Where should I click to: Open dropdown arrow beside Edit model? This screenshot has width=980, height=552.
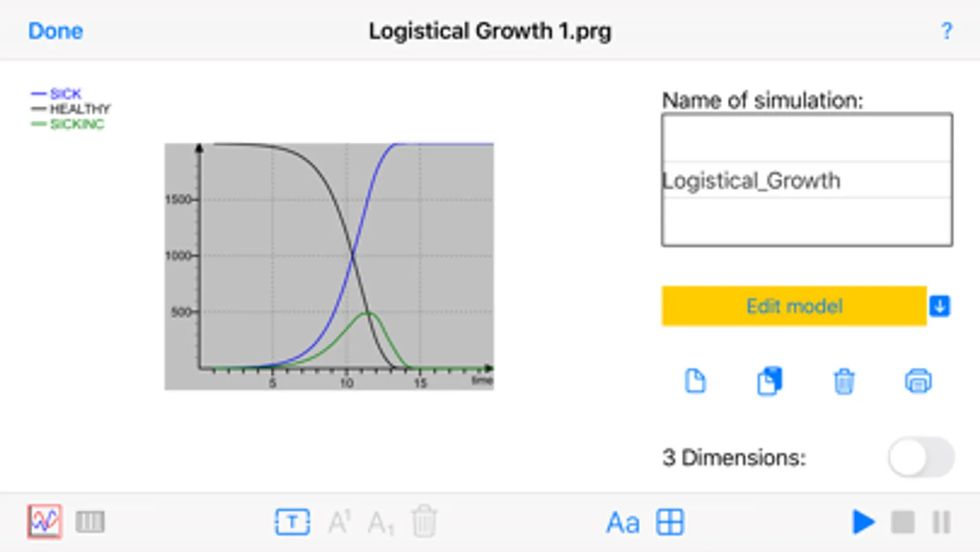tap(940, 305)
